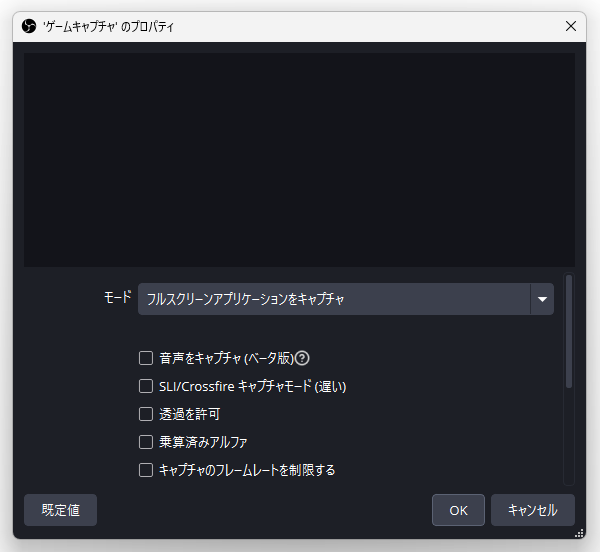Click the 既定値 button
This screenshot has width=600, height=552.
coord(60,510)
